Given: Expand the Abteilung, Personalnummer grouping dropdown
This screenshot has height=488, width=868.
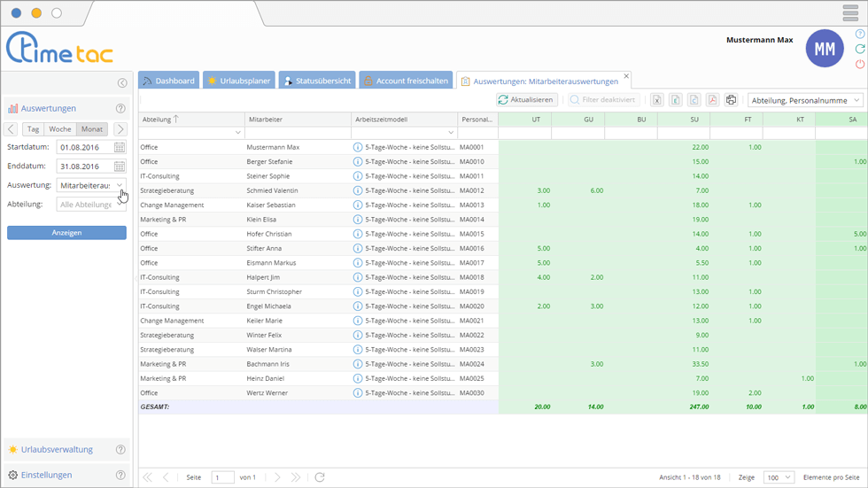Looking at the screenshot, I should point(856,101).
